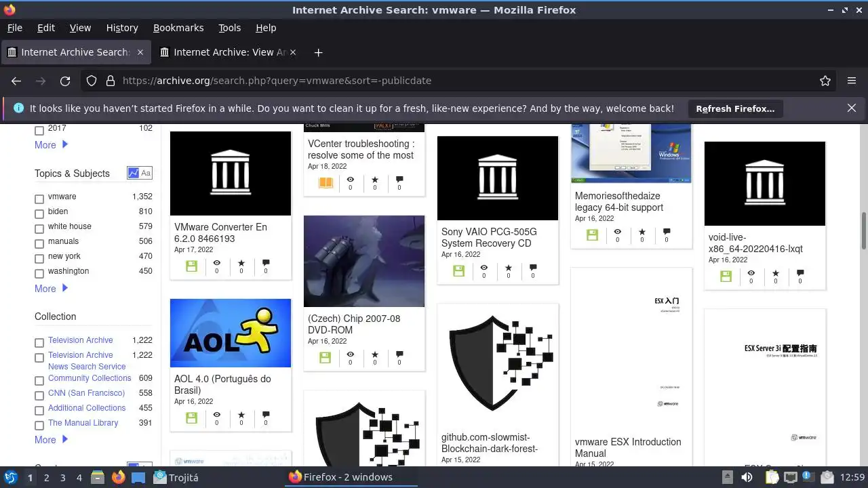
Task: Expand More under Collection list
Action: 52,440
